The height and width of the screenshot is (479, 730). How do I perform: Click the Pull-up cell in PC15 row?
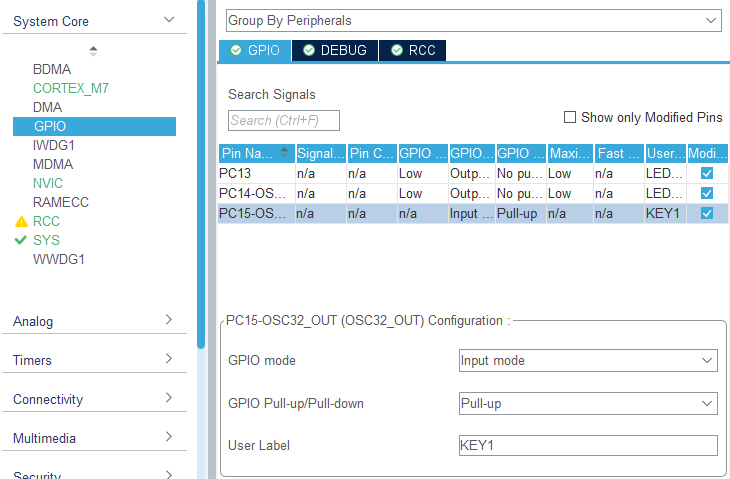520,213
